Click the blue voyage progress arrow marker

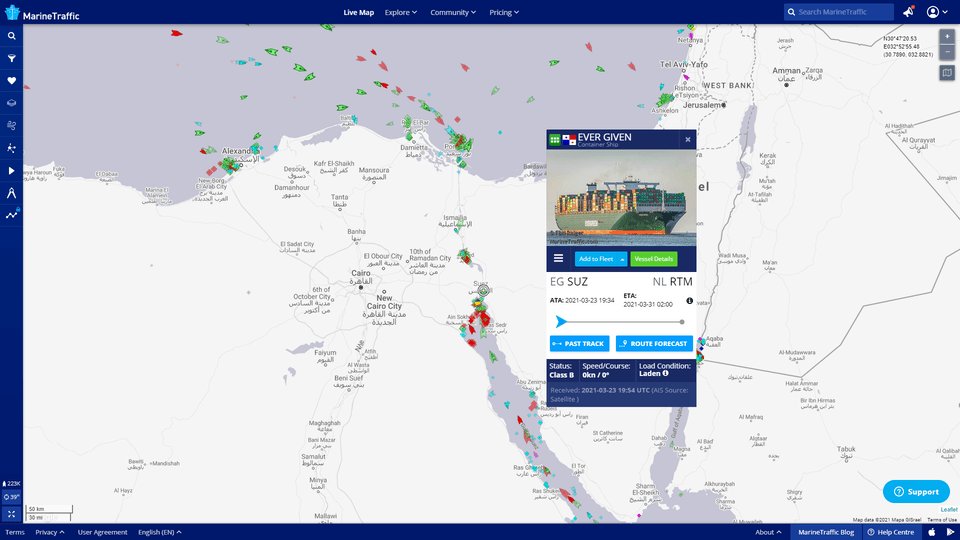pos(560,321)
